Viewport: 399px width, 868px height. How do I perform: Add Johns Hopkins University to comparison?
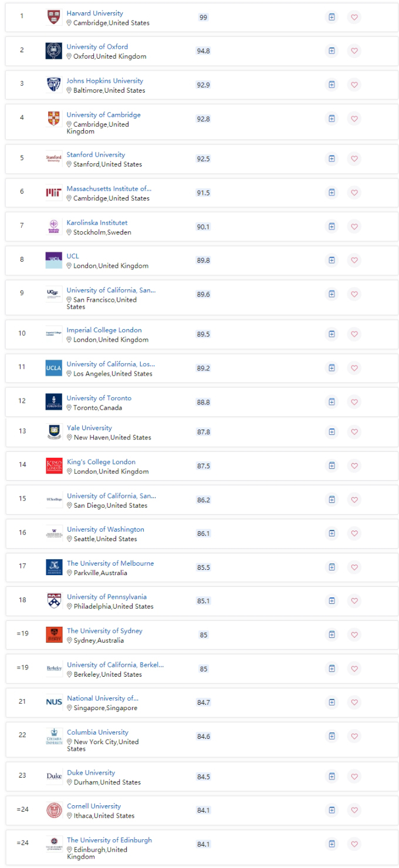click(332, 85)
